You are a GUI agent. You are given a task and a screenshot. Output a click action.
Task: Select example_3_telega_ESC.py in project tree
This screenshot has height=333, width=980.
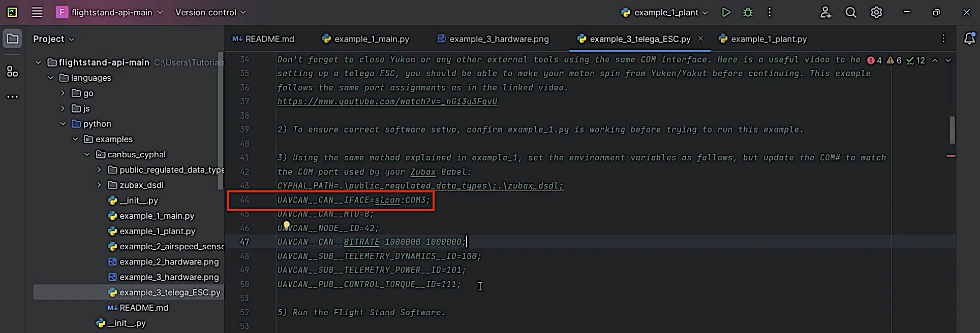click(x=164, y=292)
